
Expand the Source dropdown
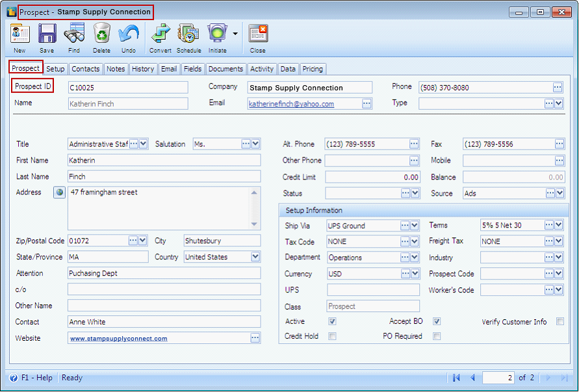(560, 193)
